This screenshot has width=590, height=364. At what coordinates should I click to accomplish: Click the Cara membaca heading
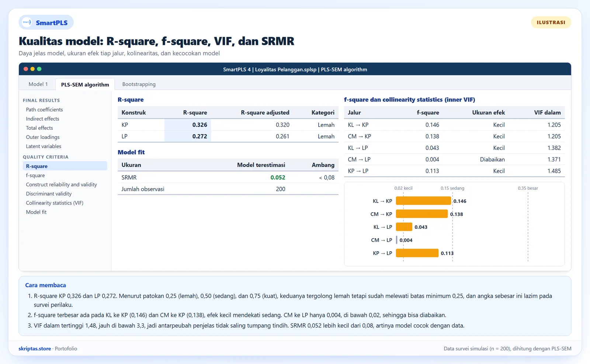click(x=45, y=285)
